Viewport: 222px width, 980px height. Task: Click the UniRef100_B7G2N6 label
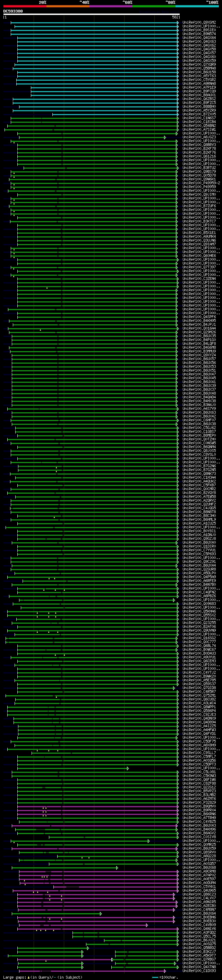pyautogui.click(x=199, y=466)
